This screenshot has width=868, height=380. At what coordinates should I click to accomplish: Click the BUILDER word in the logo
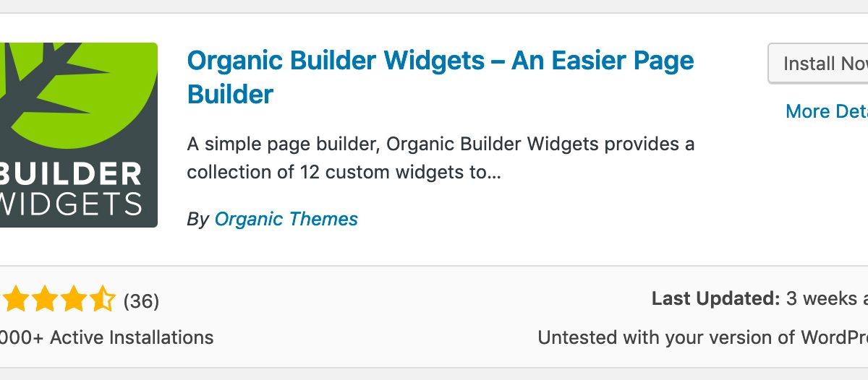[x=71, y=174]
